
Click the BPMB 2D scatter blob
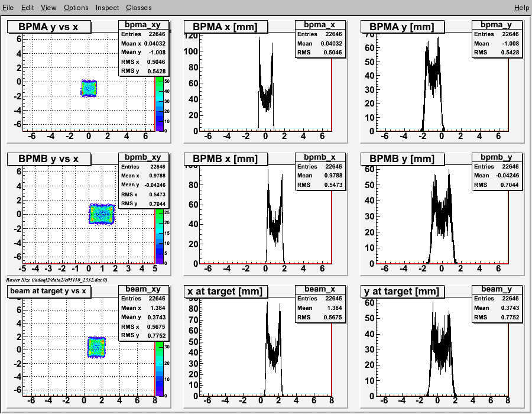pyautogui.click(x=102, y=214)
